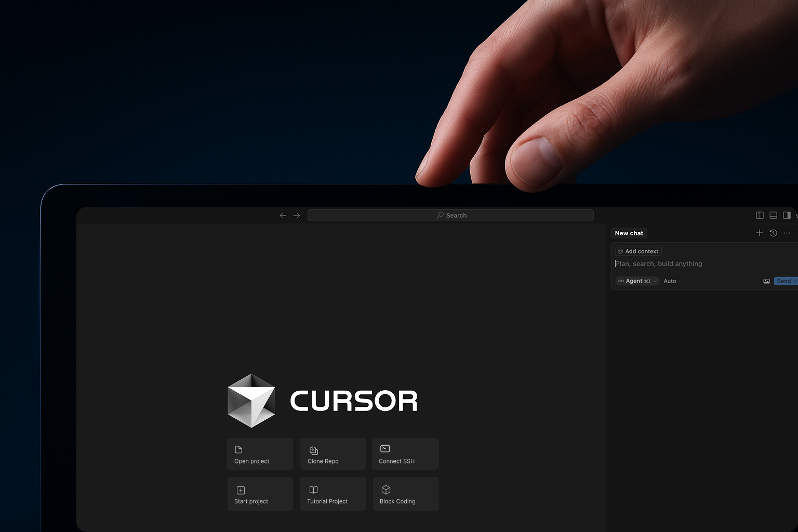This screenshot has height=532, width=798.
Task: Click the Send button
Action: coord(786,281)
